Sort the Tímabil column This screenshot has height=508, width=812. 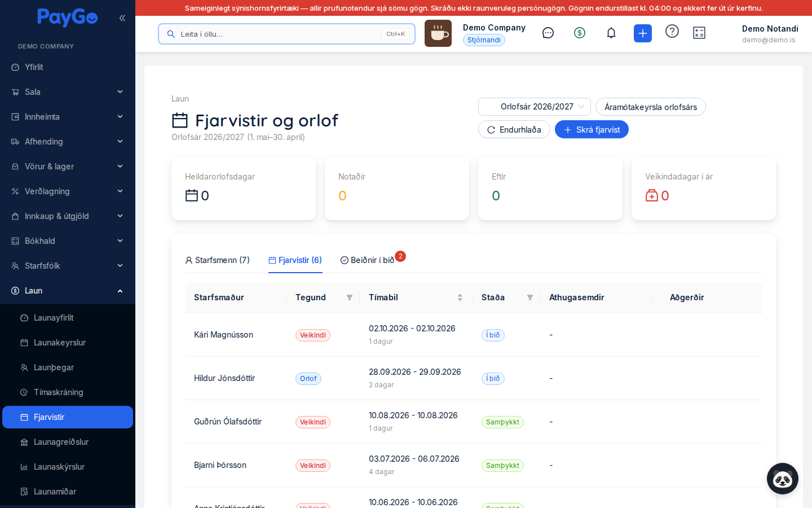460,297
